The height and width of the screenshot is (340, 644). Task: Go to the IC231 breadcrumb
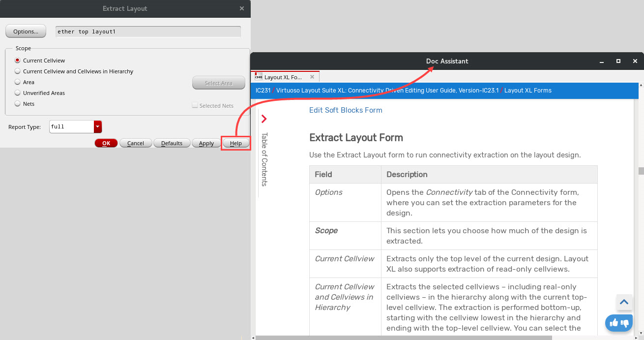coord(263,91)
